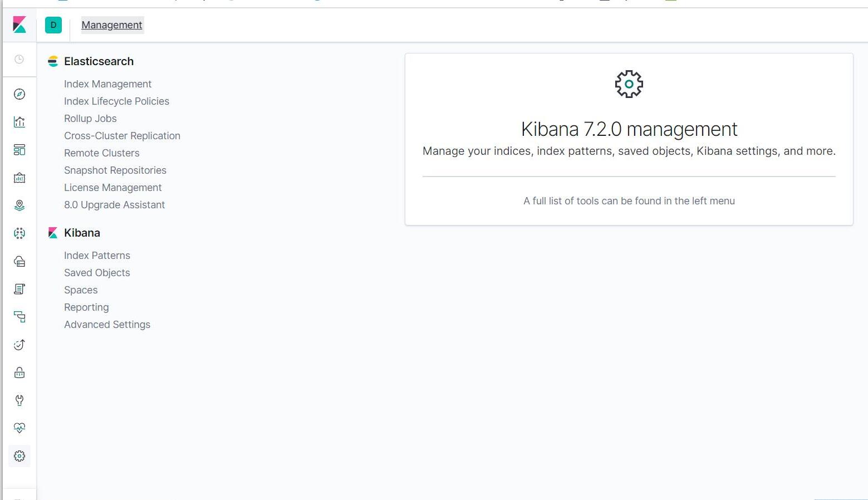Viewport: 868px width, 500px height.
Task: Open License Management
Action: pyautogui.click(x=112, y=188)
